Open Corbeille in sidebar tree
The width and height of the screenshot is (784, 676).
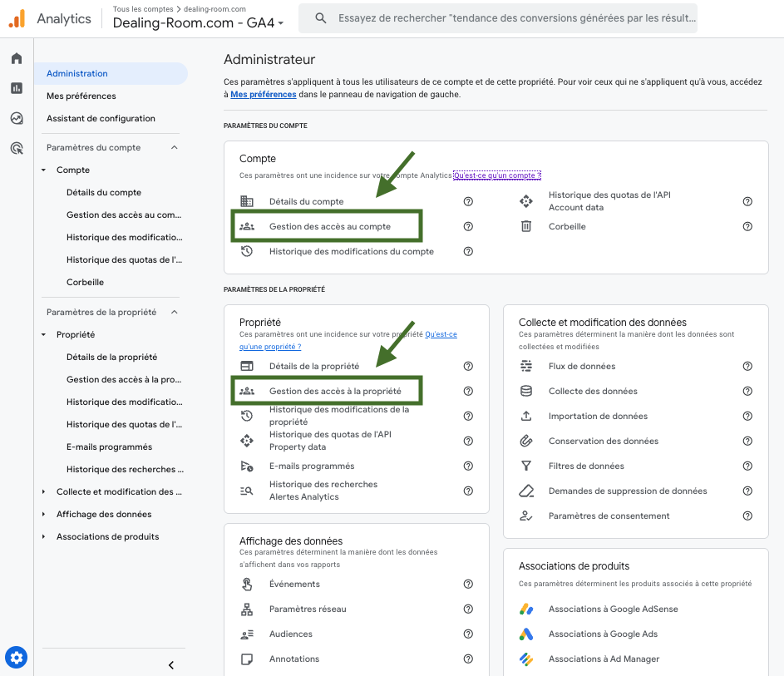pyautogui.click(x=85, y=282)
